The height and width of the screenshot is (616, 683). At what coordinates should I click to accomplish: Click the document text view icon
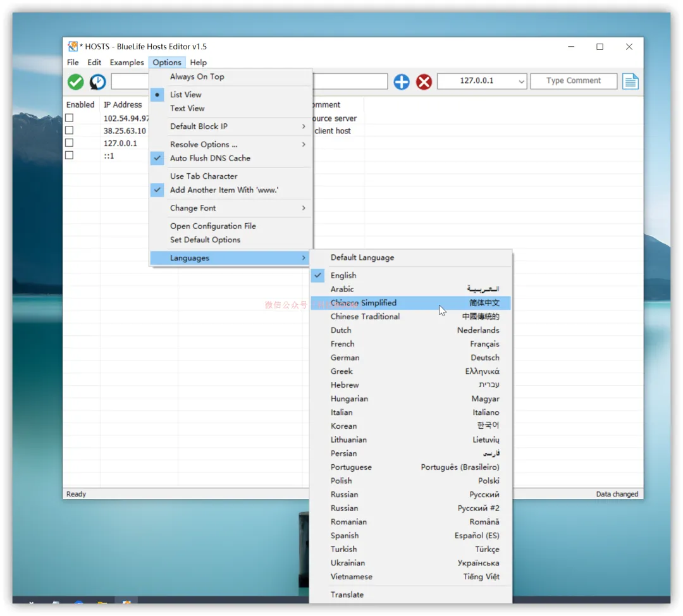(x=630, y=82)
